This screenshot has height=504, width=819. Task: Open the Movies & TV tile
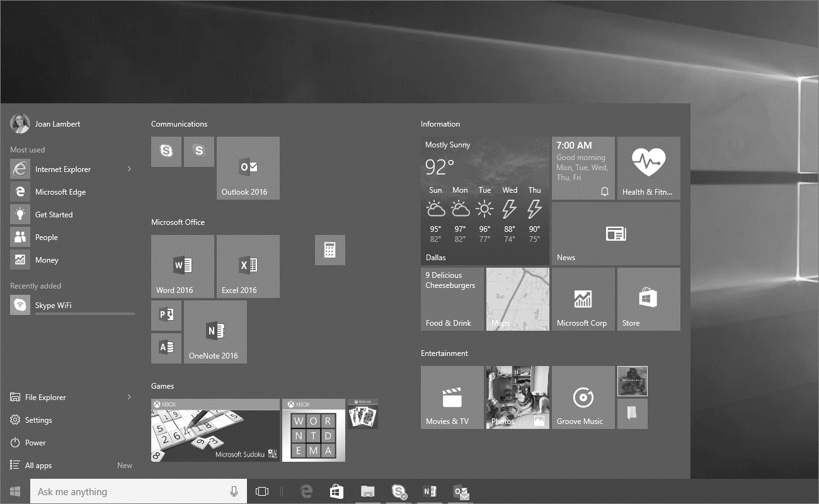point(452,398)
